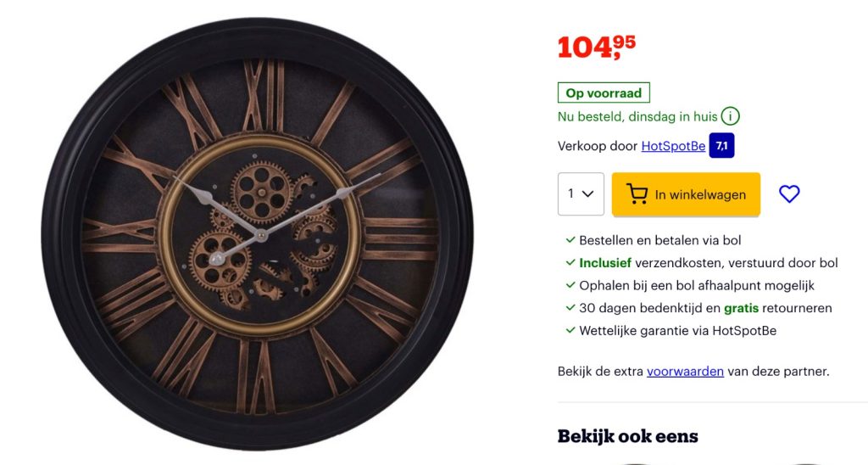Expand quantity selector chevron arrow
868x465 pixels.
[x=588, y=194]
